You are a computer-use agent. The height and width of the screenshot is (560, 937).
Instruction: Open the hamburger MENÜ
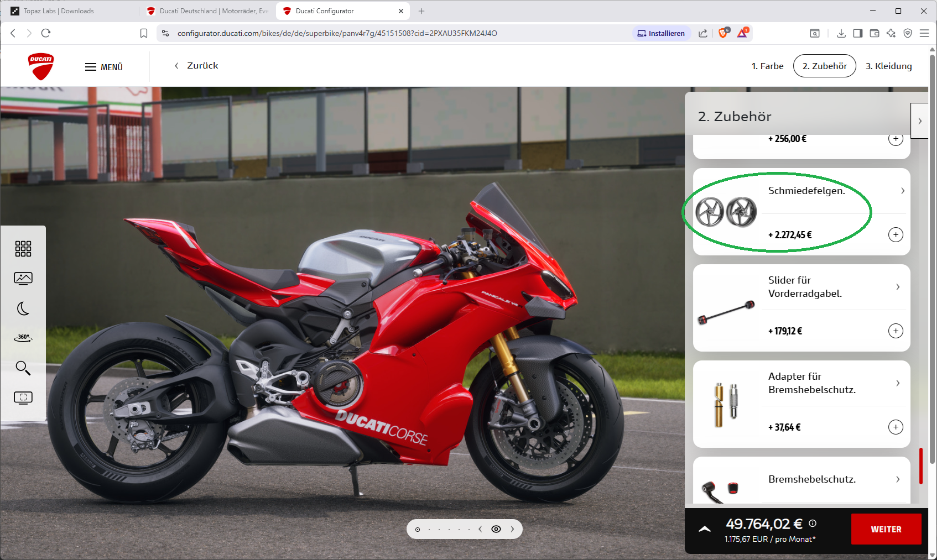click(x=104, y=67)
